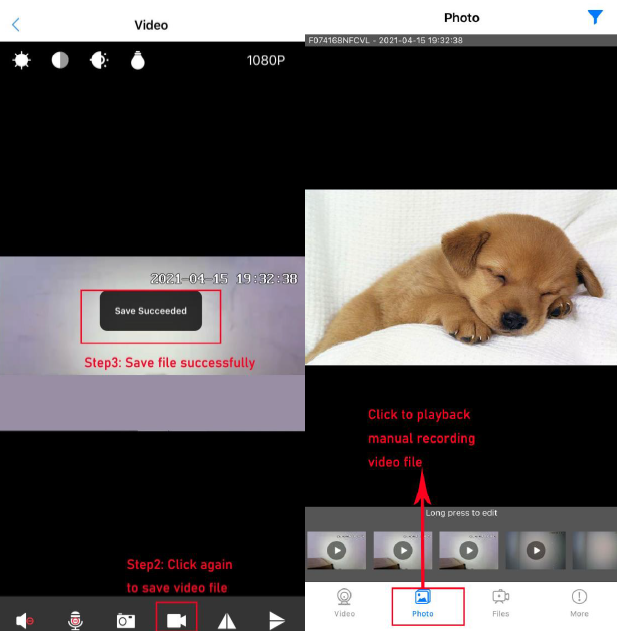Select the Photo tab
This screenshot has width=617, height=631.
click(x=423, y=603)
